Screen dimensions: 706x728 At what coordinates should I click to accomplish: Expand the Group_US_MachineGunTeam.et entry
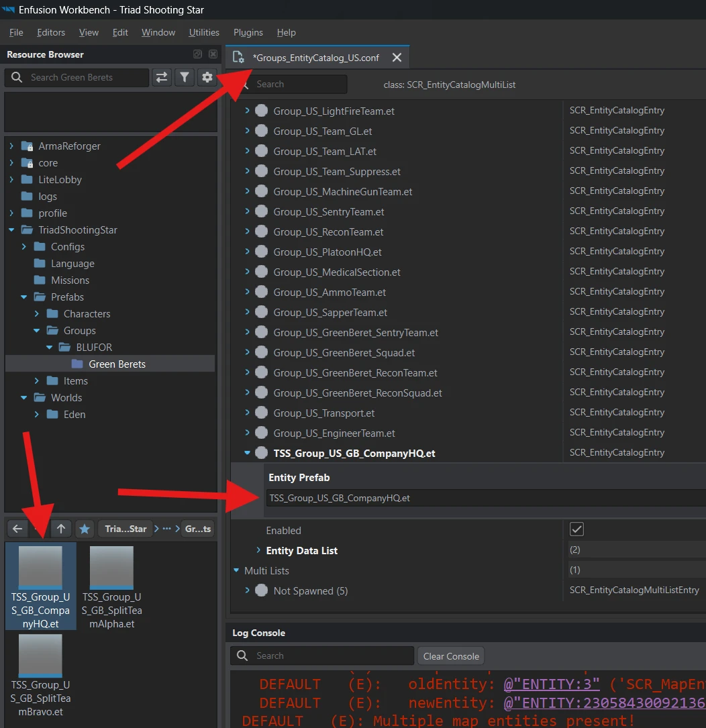click(247, 191)
